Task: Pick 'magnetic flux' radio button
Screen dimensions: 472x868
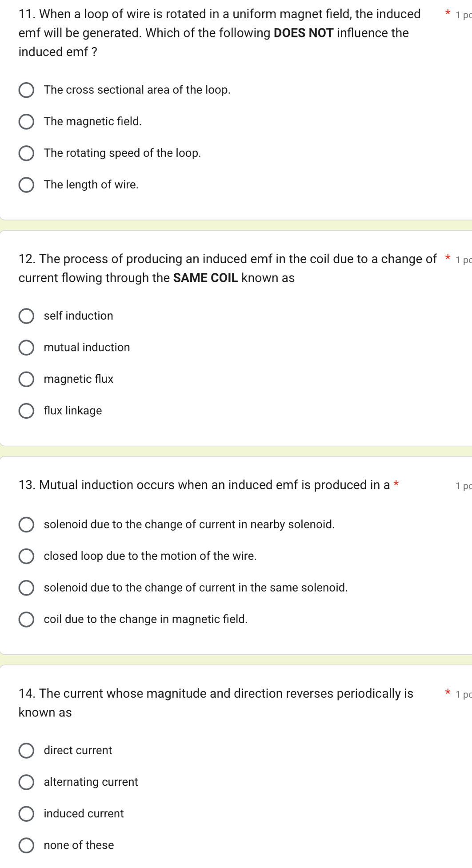Action: pyautogui.click(x=26, y=379)
